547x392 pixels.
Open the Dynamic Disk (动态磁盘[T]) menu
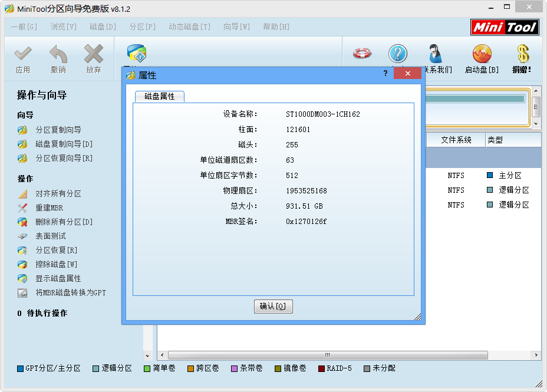[x=189, y=27]
